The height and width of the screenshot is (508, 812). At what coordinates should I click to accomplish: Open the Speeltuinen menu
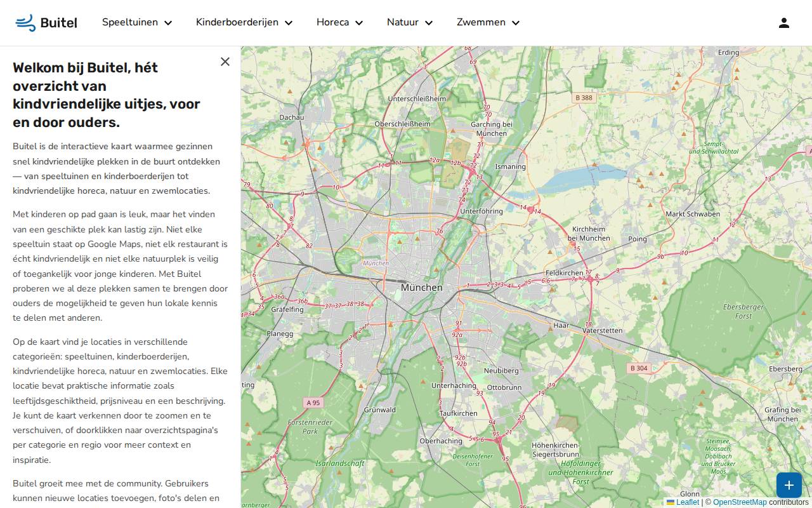[x=137, y=22]
